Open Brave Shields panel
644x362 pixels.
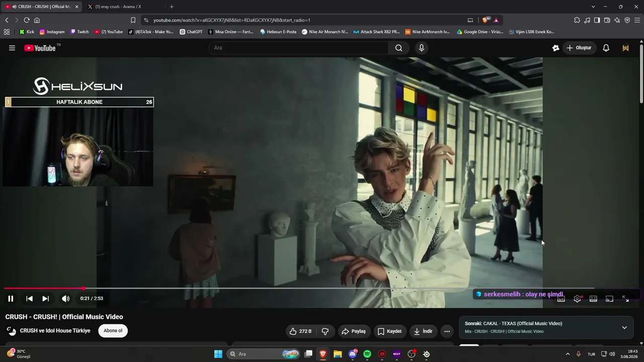click(485, 20)
